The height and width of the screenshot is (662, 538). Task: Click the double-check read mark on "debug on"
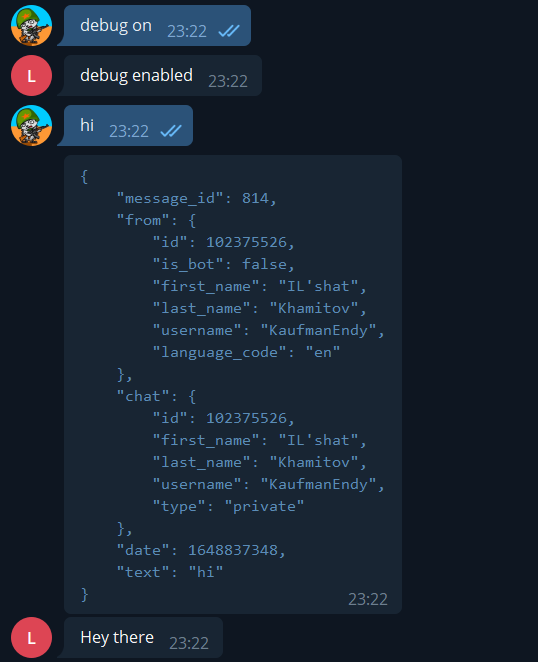pos(229,31)
